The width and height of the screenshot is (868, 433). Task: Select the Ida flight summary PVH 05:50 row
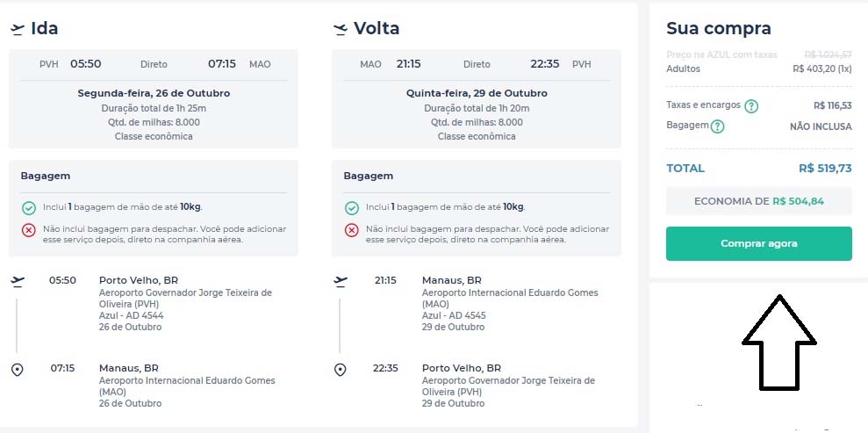[x=154, y=64]
